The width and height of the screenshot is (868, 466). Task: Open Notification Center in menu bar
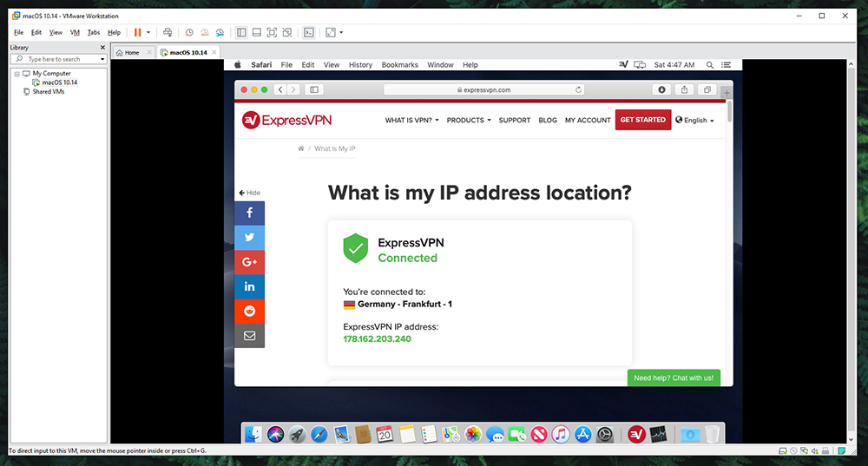[727, 65]
